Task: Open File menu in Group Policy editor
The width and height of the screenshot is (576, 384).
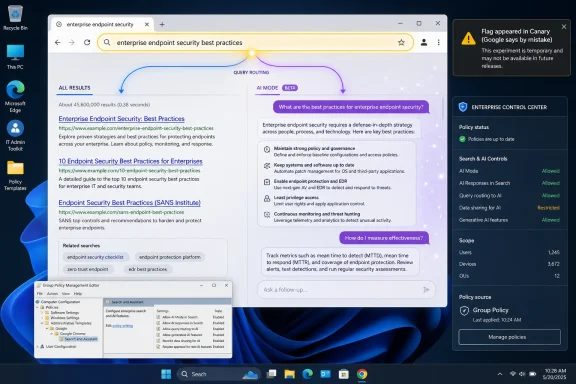Action: tap(40, 294)
